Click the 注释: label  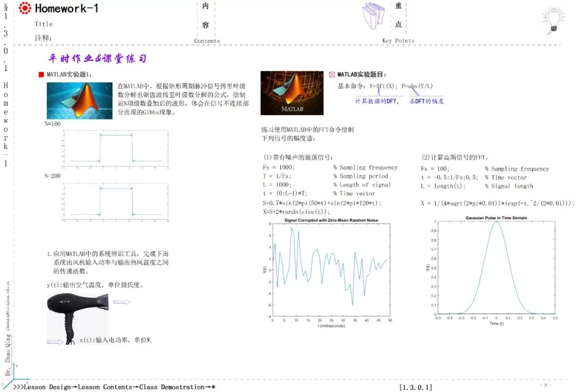tap(43, 38)
